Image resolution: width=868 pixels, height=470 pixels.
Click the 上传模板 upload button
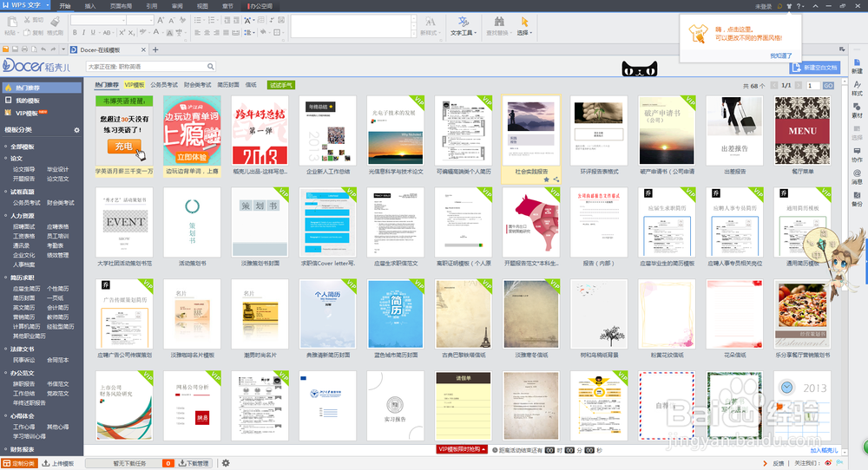(x=58, y=463)
